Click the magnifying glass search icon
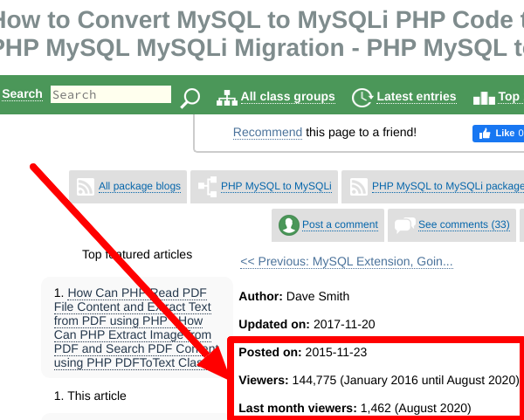 190,98
